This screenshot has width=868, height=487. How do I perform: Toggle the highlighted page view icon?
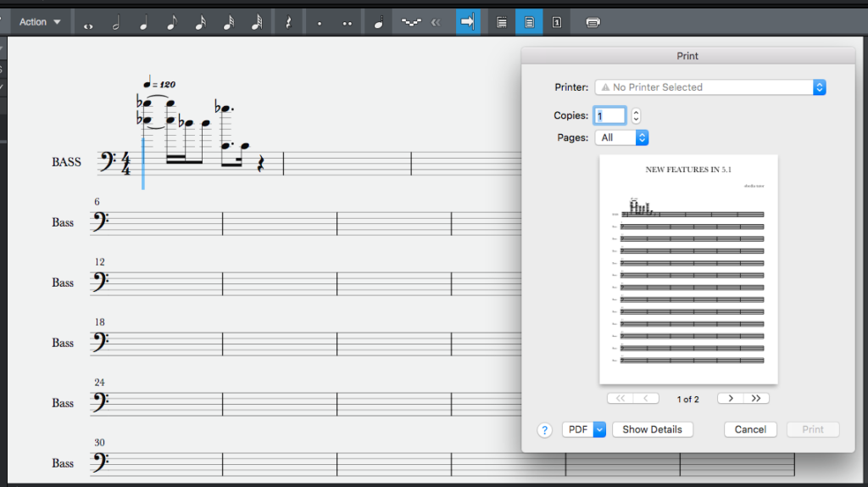click(x=529, y=22)
